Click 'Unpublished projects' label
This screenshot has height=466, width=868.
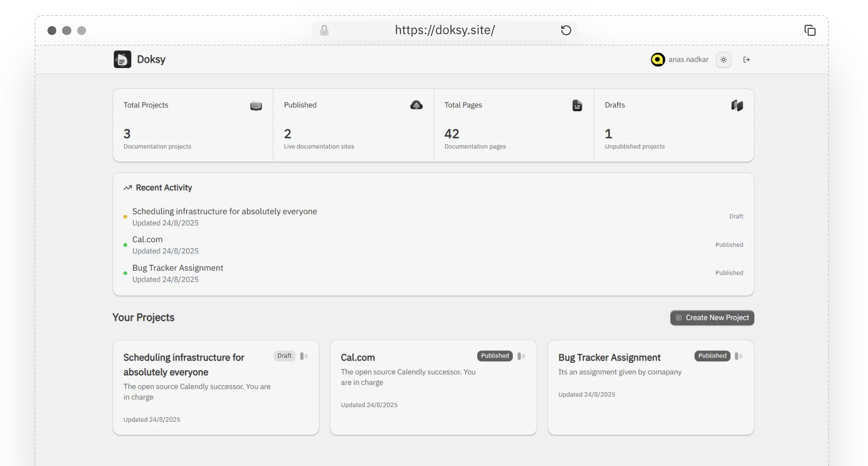point(635,147)
